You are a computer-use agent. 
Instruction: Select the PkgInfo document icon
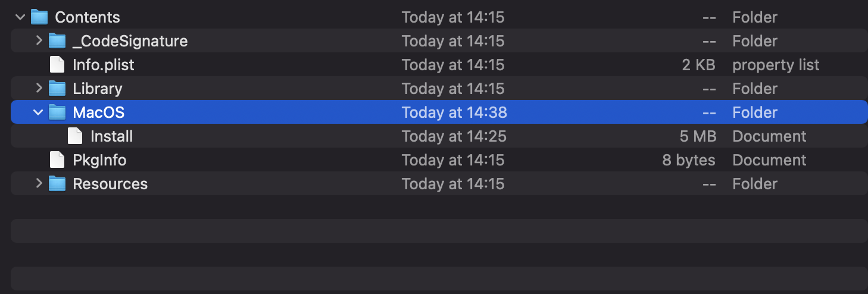pos(57,159)
